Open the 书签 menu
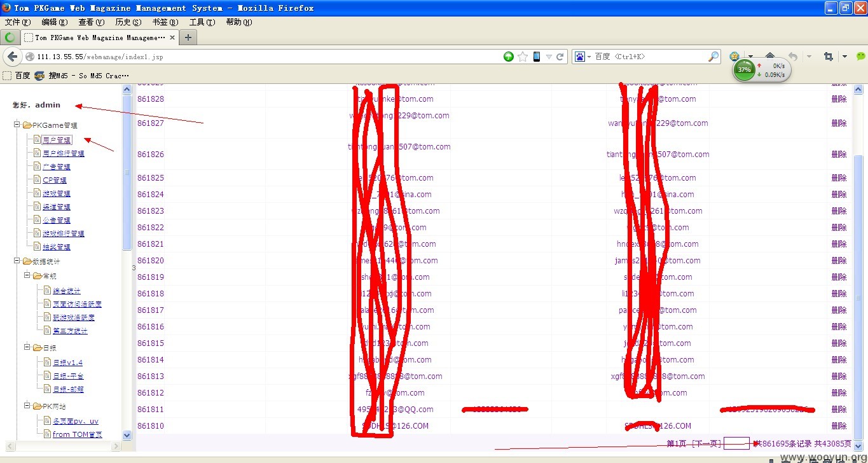Viewport: 868px width, 463px height. [165, 22]
